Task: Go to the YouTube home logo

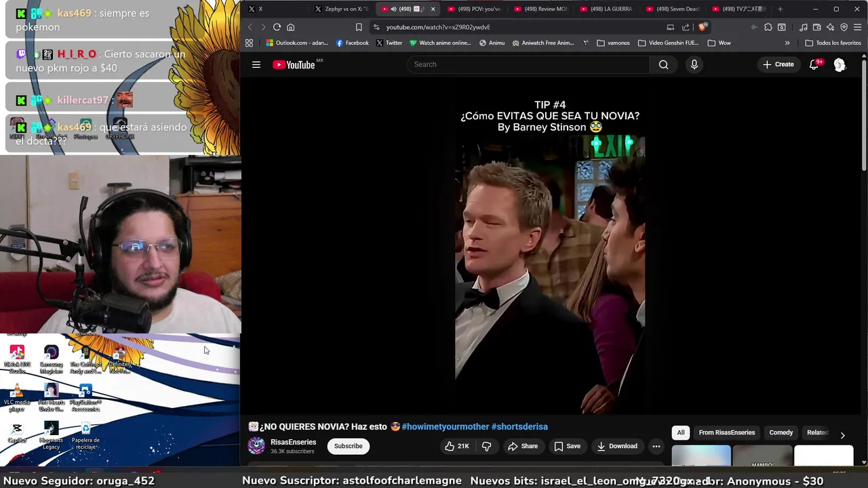Action: click(x=294, y=64)
